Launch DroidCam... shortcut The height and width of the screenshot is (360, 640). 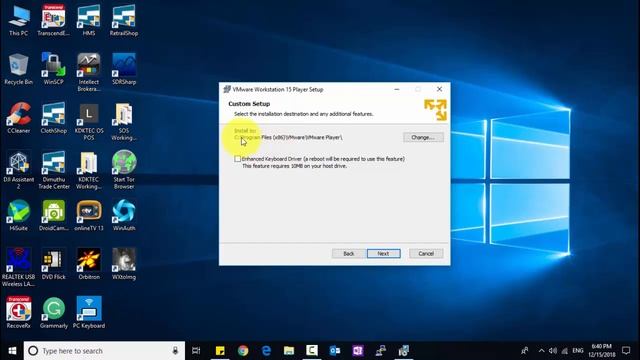pos(53,216)
